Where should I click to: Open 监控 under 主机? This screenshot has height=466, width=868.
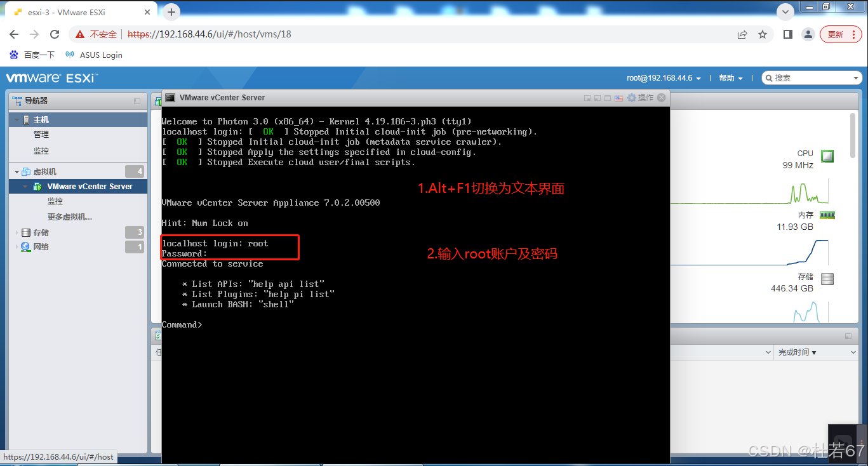[41, 151]
